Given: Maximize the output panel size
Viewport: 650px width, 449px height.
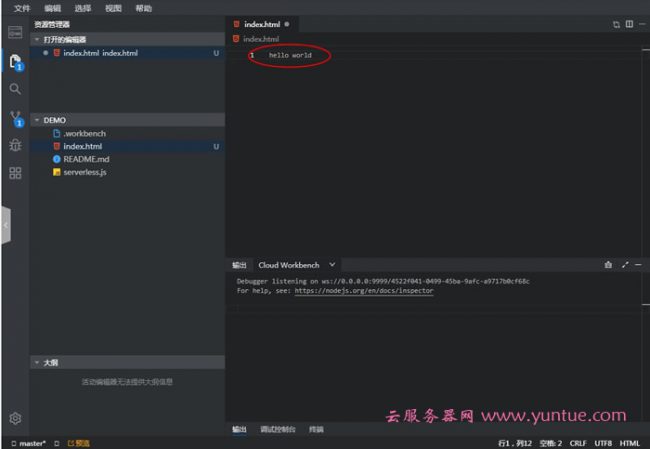Looking at the screenshot, I should pos(625,265).
